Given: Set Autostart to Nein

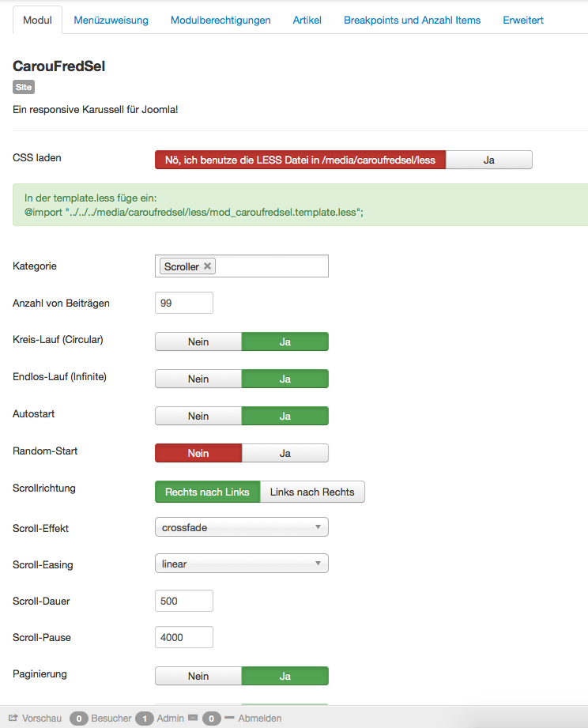Looking at the screenshot, I should pyautogui.click(x=198, y=416).
